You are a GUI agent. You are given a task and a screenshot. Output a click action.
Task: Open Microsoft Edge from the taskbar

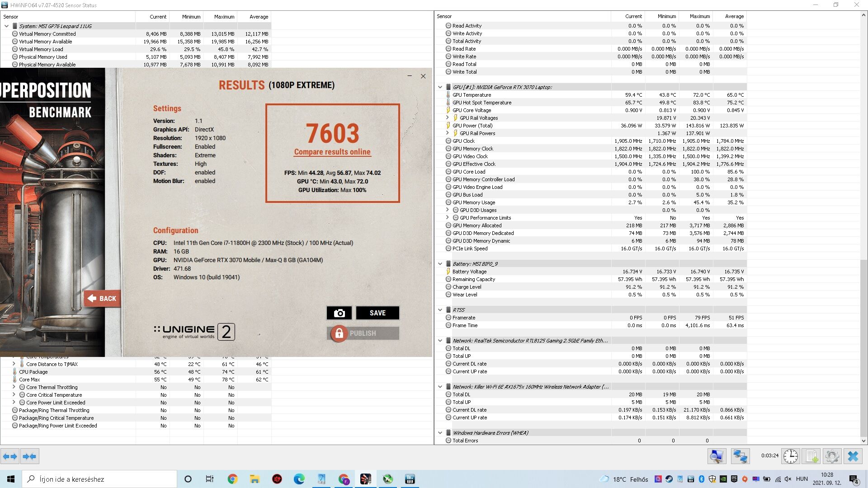299,479
